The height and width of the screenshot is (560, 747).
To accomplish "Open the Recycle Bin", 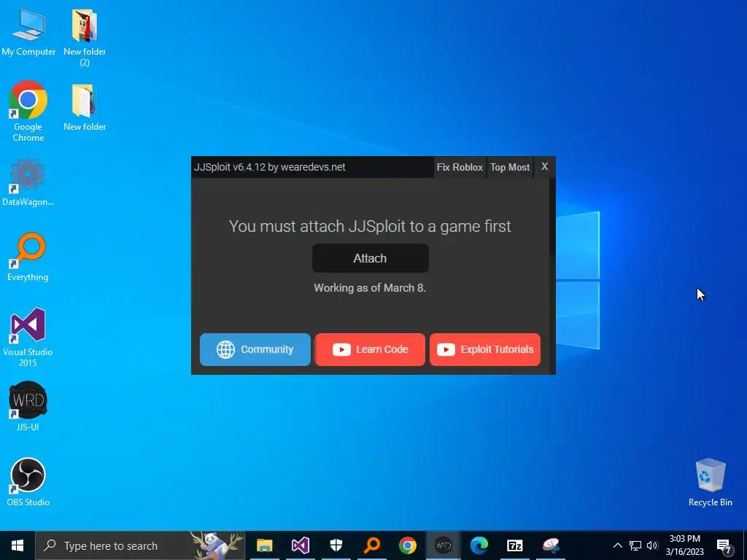I will tap(711, 482).
